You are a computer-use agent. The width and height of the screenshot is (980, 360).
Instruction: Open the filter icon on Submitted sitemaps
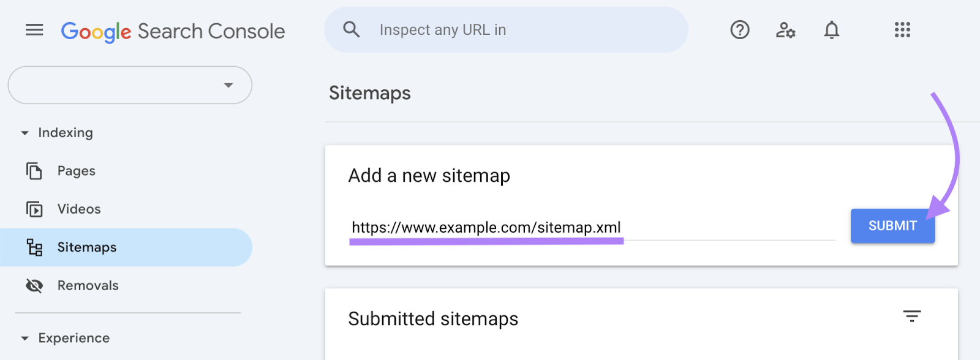click(912, 317)
